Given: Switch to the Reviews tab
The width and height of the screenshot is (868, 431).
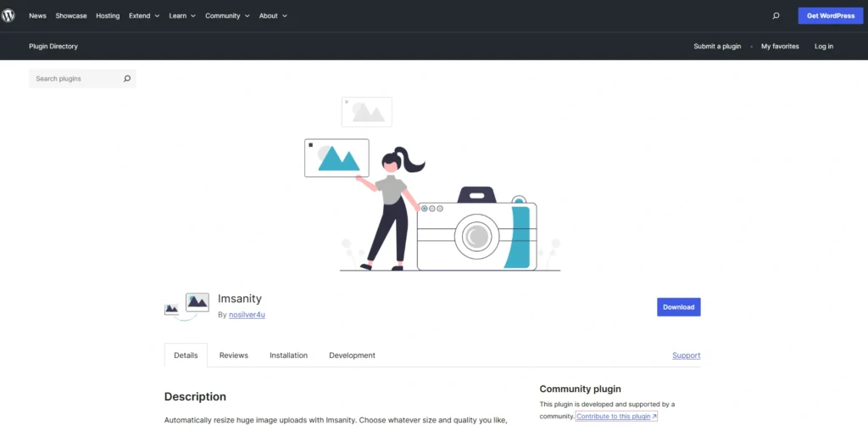Looking at the screenshot, I should click(234, 355).
